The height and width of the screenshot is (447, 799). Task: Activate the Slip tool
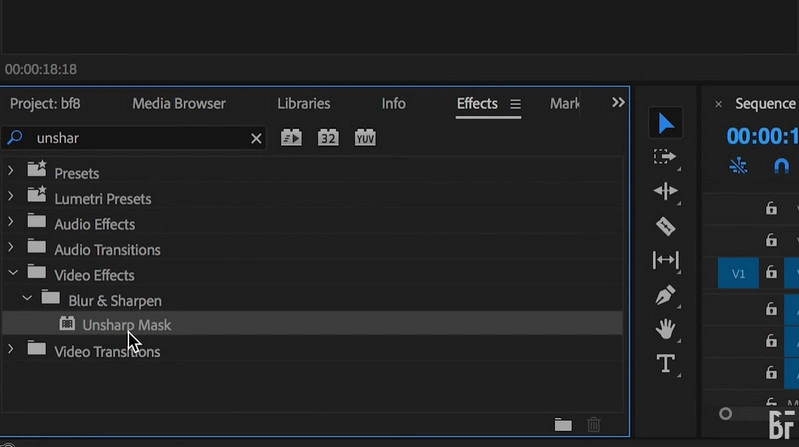tap(665, 260)
